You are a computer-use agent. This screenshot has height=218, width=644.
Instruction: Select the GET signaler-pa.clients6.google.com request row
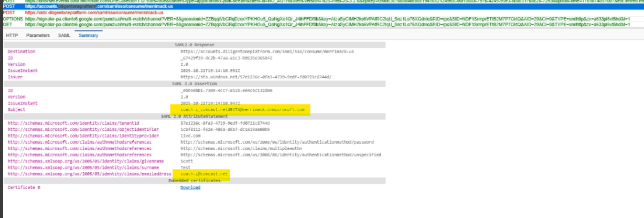tap(322, 24)
